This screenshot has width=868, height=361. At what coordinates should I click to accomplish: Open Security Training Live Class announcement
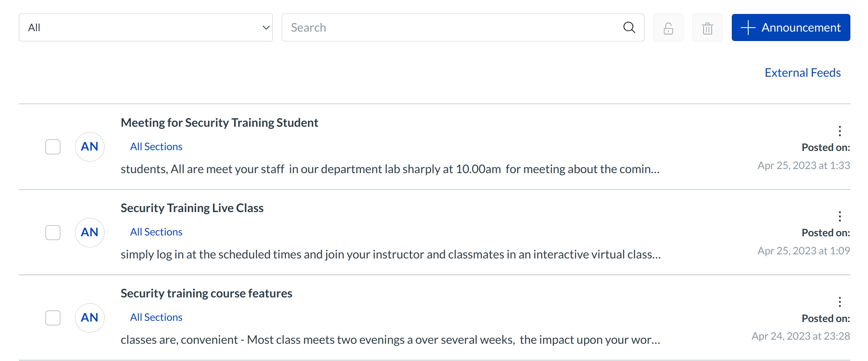point(192,208)
